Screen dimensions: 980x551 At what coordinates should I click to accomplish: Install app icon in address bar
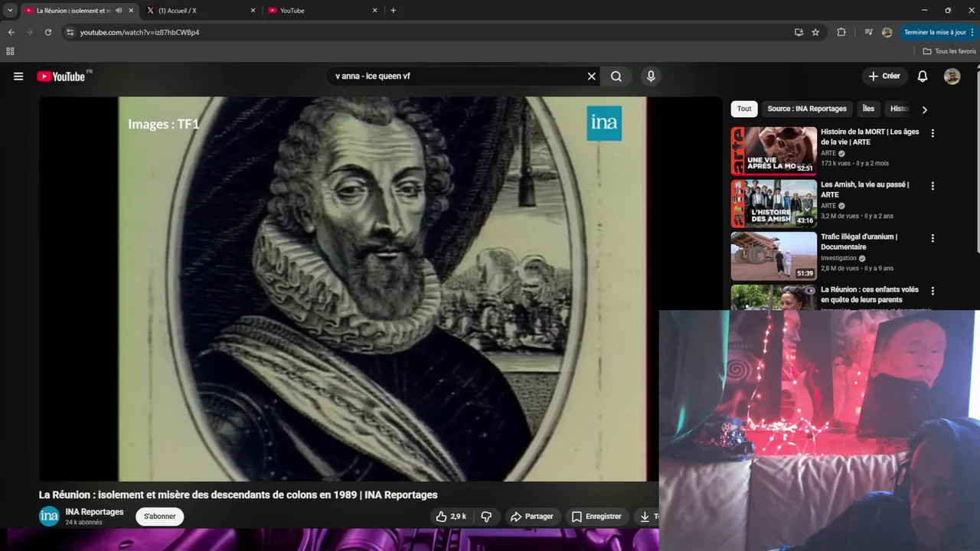[x=799, y=32]
